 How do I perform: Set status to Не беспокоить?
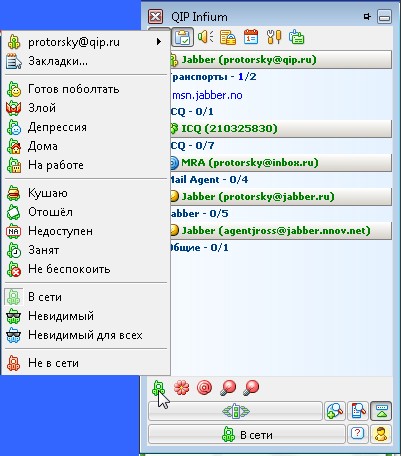(x=85, y=269)
